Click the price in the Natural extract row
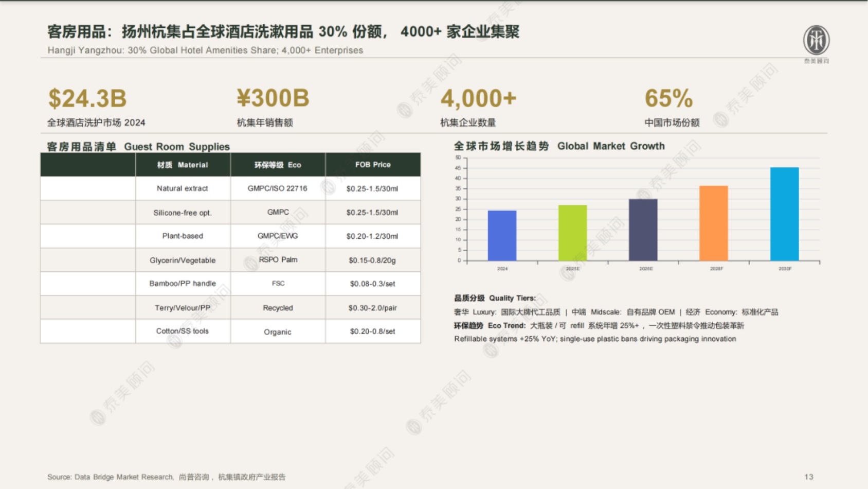The image size is (868, 489). pyautogui.click(x=373, y=189)
